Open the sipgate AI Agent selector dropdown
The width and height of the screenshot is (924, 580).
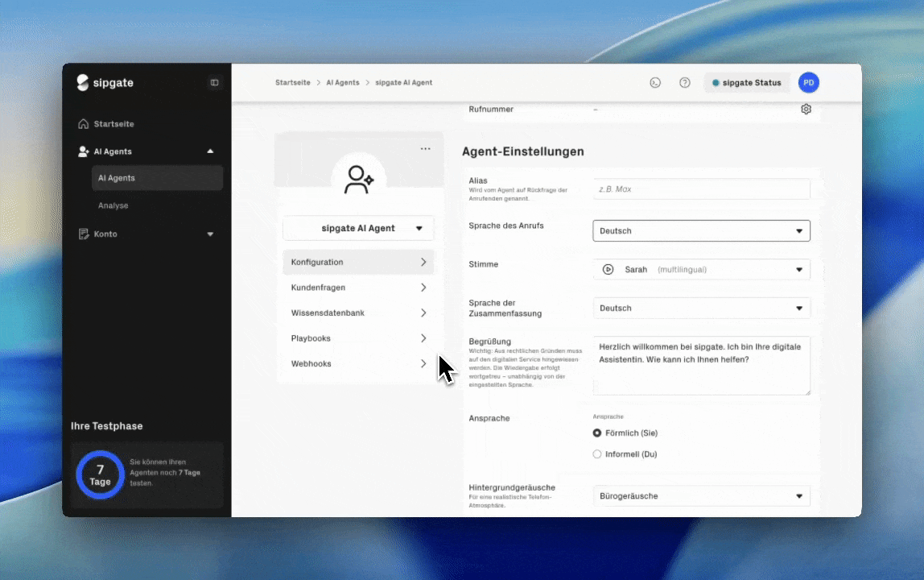[x=358, y=228]
